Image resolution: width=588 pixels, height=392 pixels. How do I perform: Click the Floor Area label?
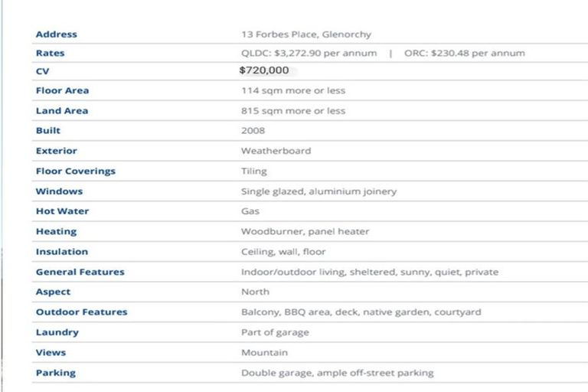pyautogui.click(x=62, y=90)
